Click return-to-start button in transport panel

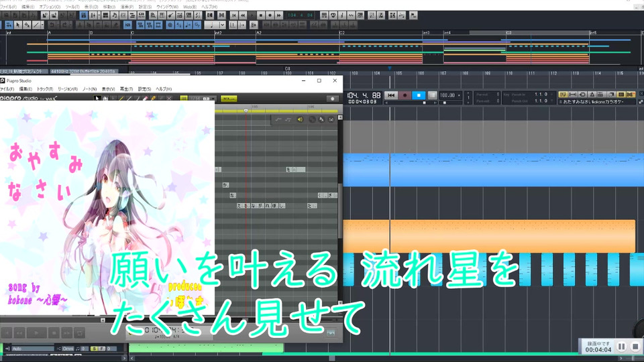point(391,95)
